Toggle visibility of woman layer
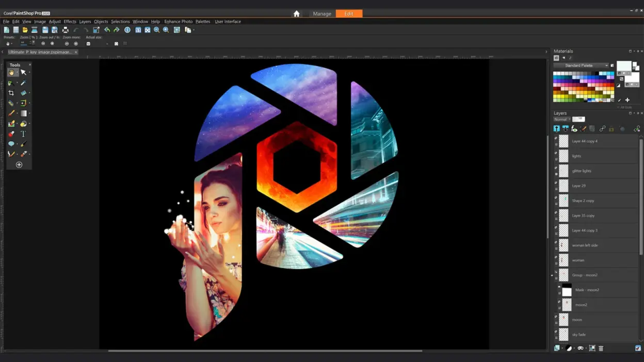The height and width of the screenshot is (362, 644). click(x=556, y=257)
